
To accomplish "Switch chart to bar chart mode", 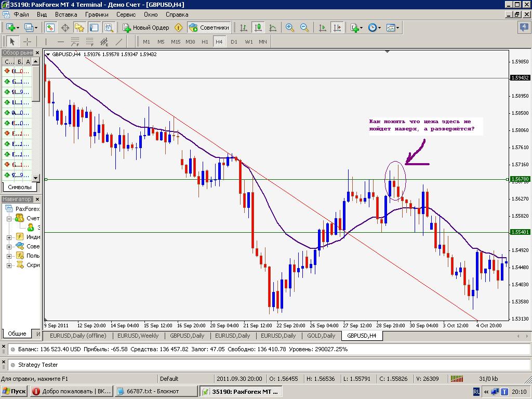I will tap(243, 28).
